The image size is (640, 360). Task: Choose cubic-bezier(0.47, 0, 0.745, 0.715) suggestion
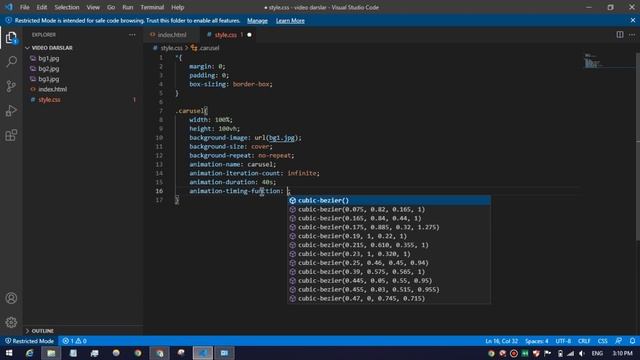click(389, 298)
